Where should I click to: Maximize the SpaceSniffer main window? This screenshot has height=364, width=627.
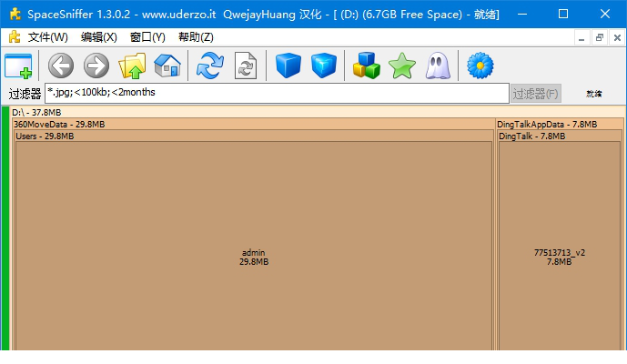click(563, 14)
